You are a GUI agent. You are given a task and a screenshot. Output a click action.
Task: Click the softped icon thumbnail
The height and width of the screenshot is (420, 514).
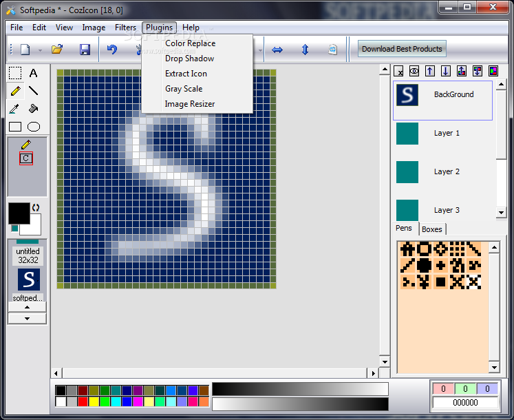(x=28, y=280)
